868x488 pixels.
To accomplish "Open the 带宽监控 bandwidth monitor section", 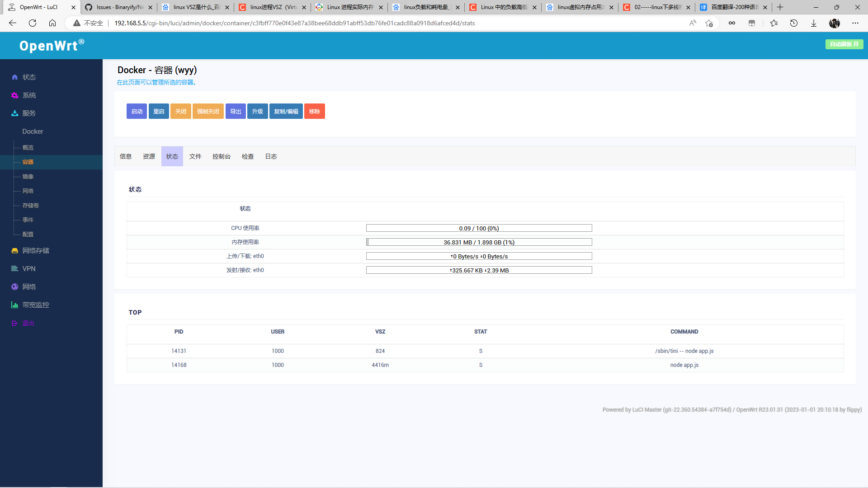I will point(36,305).
